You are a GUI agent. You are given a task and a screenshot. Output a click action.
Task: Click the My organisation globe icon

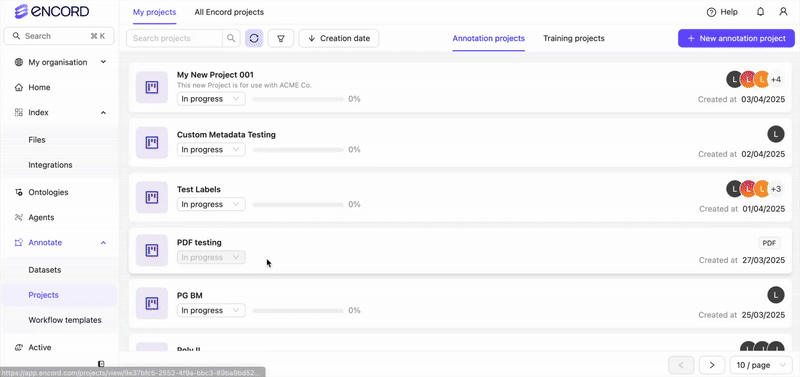19,62
